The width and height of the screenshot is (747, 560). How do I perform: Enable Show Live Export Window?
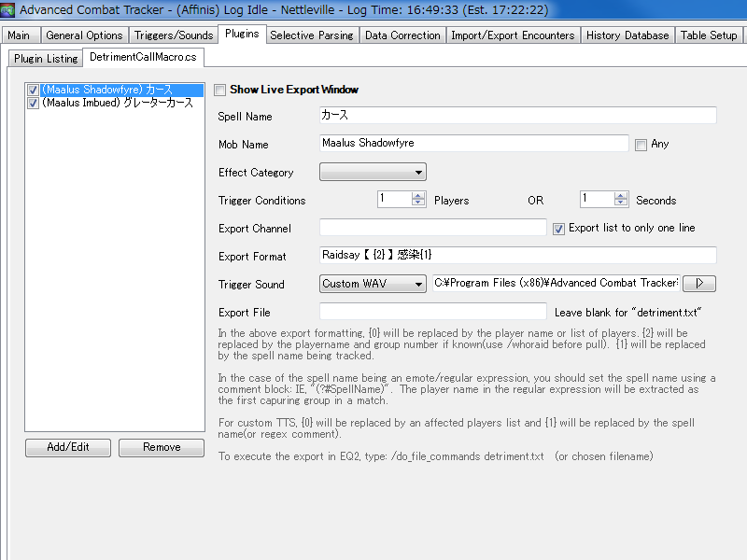coord(219,90)
